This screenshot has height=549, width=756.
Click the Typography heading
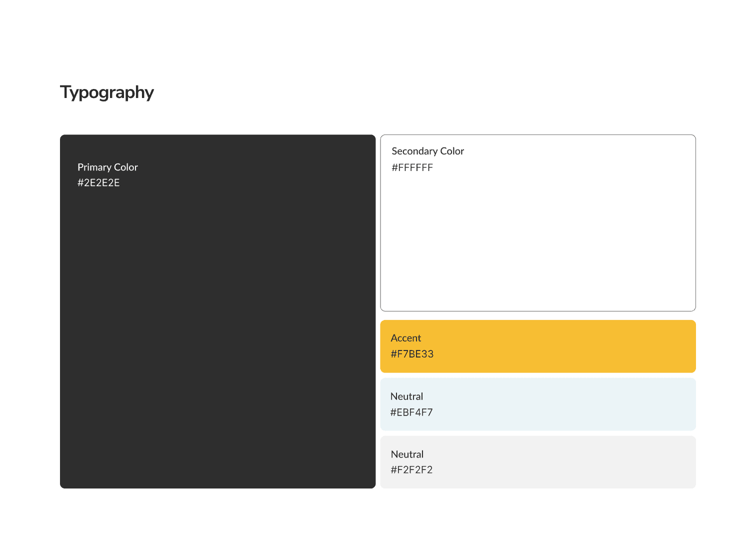107,93
